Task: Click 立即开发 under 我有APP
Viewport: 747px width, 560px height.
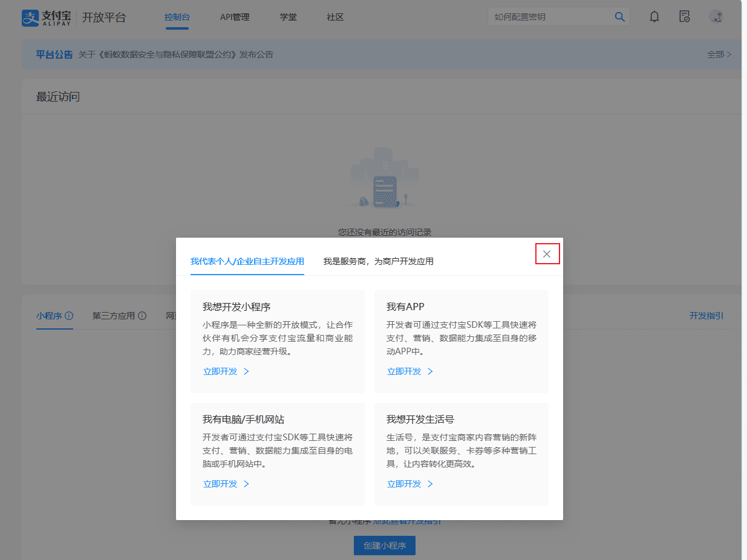Action: click(x=410, y=371)
